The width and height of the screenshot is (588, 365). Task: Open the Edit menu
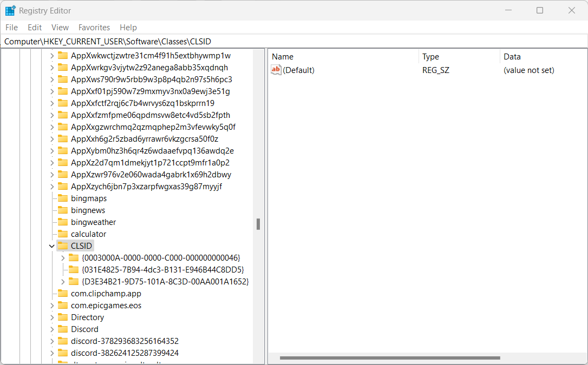coord(35,28)
